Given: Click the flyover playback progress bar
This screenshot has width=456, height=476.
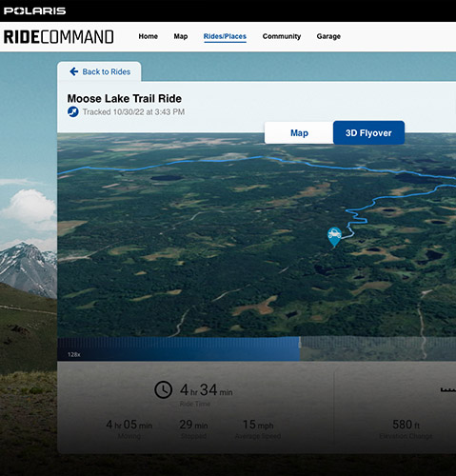Looking at the screenshot, I should pyautogui.click(x=256, y=348).
